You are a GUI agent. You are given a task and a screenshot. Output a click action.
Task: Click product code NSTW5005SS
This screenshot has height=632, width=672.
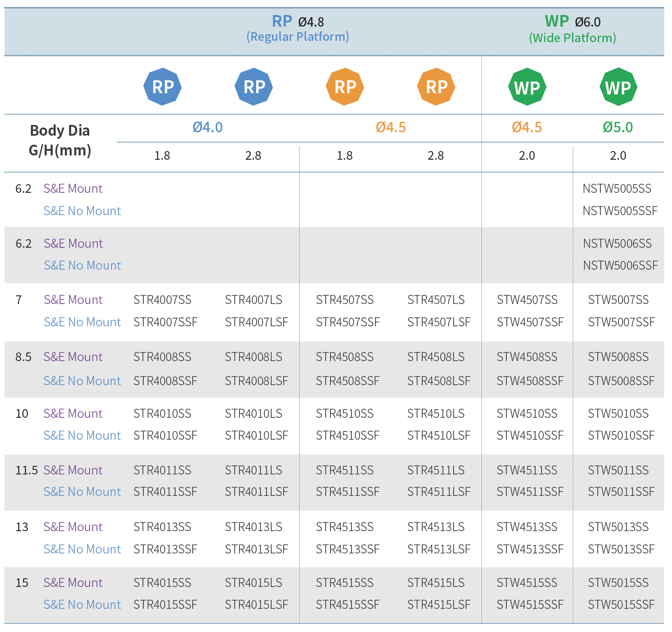pos(617,188)
